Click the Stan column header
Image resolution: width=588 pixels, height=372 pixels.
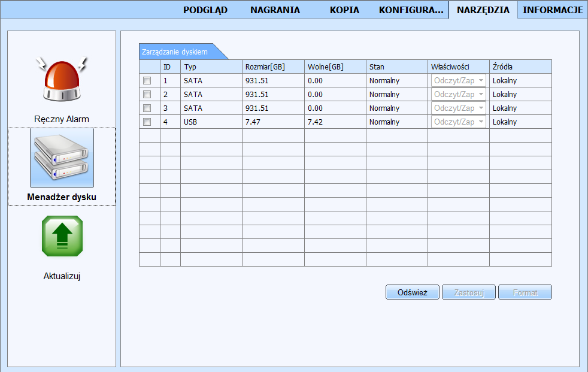(x=397, y=66)
